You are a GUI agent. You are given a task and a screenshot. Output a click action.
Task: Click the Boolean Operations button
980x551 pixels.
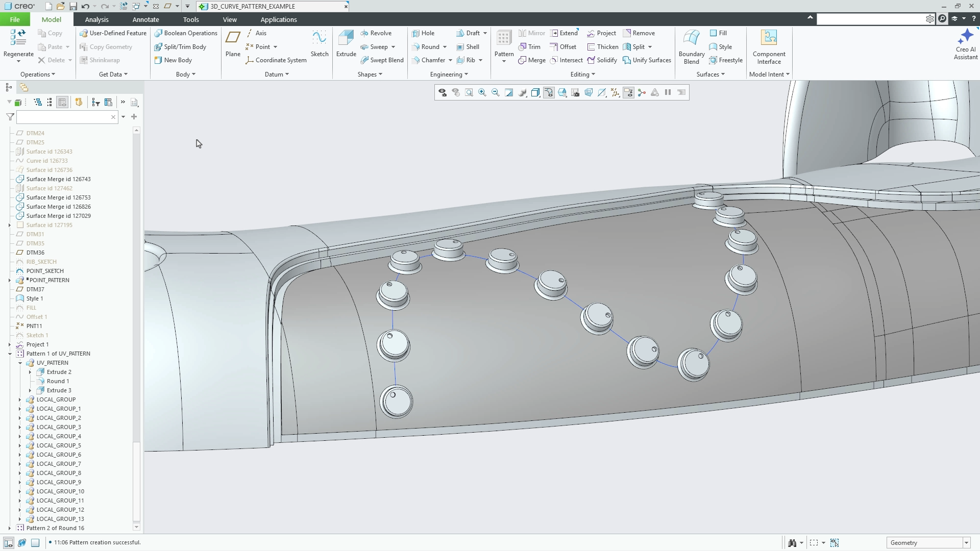(186, 33)
